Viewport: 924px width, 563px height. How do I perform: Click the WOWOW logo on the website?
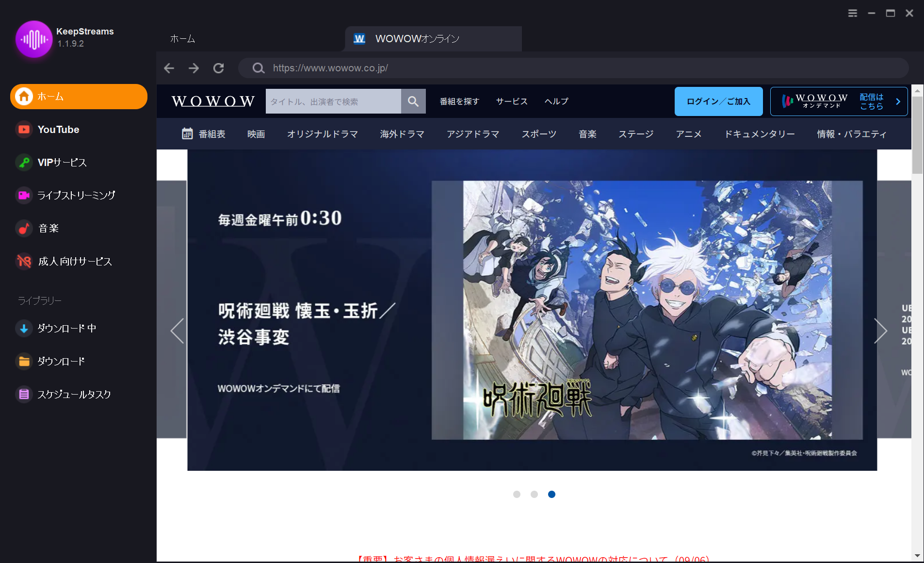pos(213,101)
